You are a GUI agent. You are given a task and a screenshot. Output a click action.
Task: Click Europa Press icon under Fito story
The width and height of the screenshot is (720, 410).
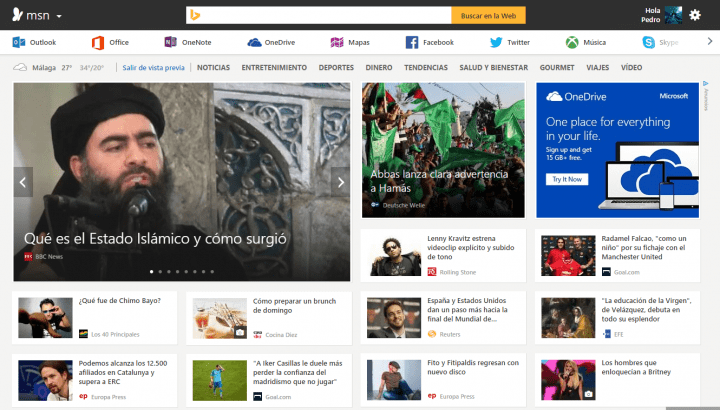[432, 396]
